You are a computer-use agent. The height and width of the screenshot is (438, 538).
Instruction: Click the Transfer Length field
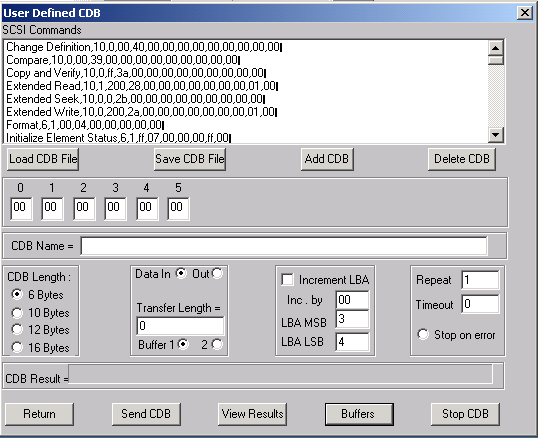[x=180, y=325]
